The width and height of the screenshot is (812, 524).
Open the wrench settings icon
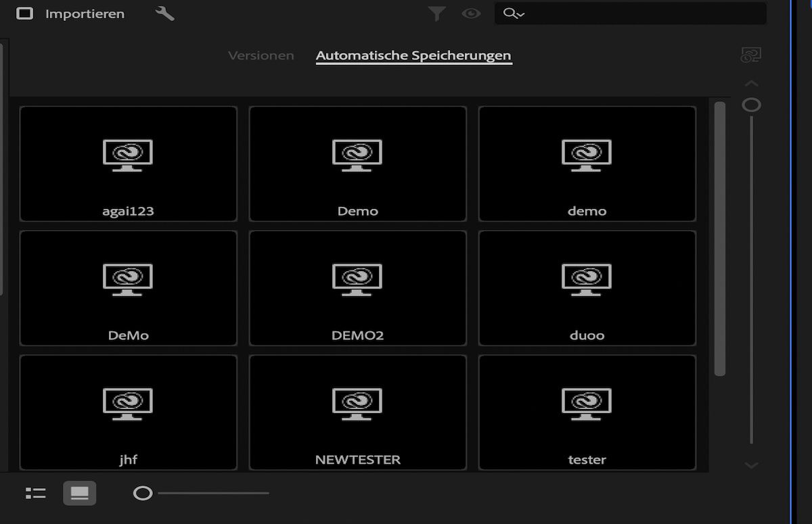tap(163, 13)
